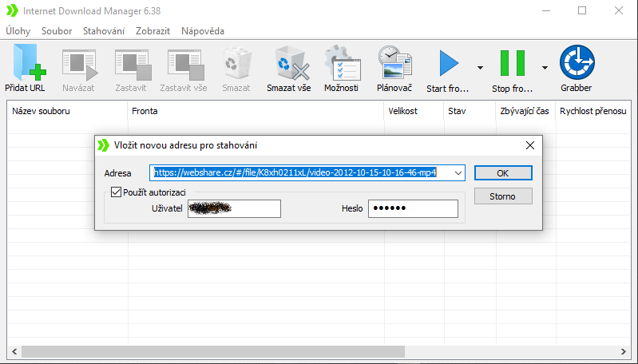Open the Nápověda menu

(203, 31)
